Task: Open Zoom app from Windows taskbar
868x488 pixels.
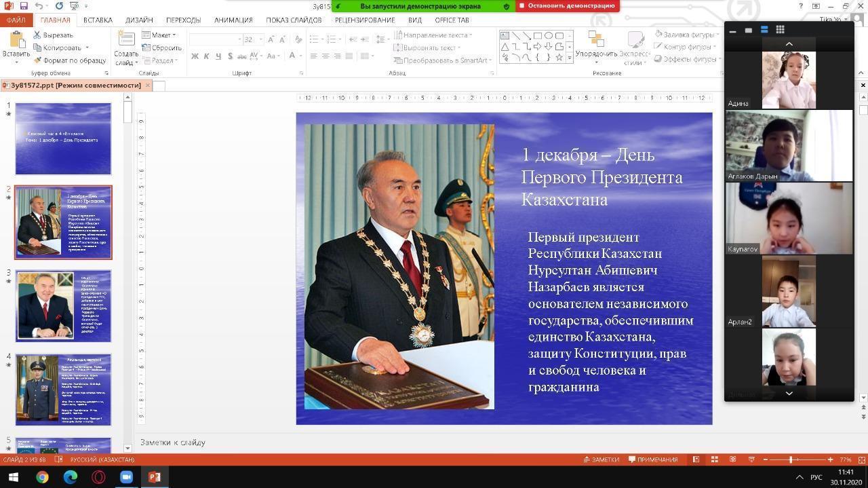Action: coord(126,477)
